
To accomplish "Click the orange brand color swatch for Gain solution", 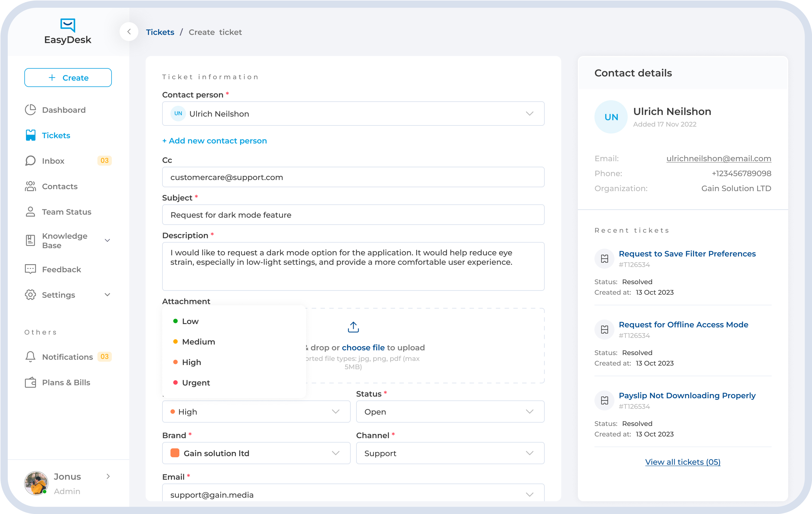I will pyautogui.click(x=175, y=453).
